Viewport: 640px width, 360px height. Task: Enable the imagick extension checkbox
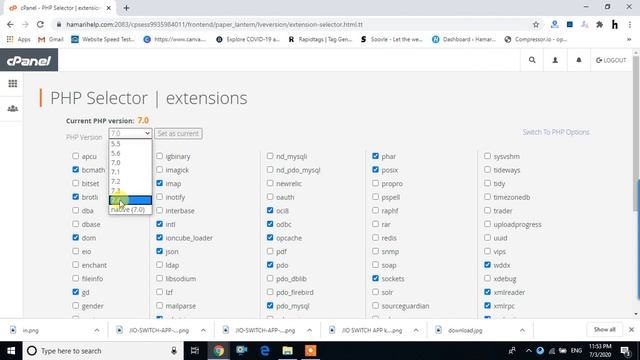160,169
